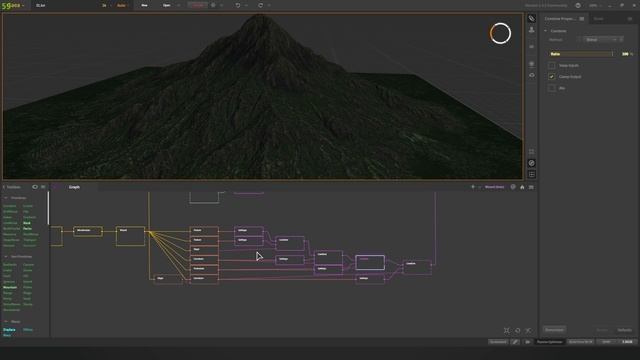Collapse the second Toolbox section containing Mountain
The width and height of the screenshot is (640, 360).
(6, 257)
